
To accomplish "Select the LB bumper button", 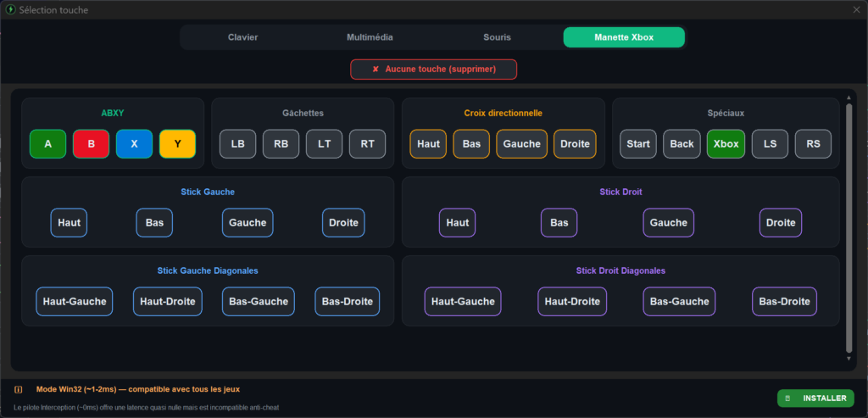I will coord(238,144).
